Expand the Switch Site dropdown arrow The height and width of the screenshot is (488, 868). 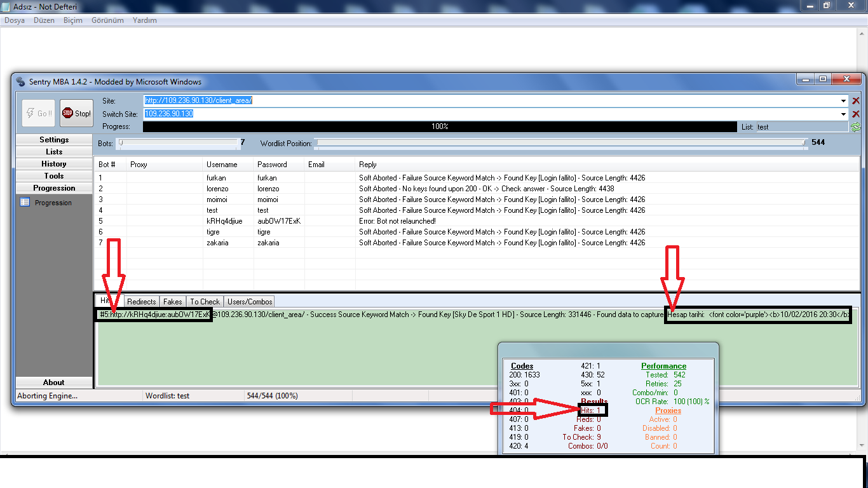844,114
